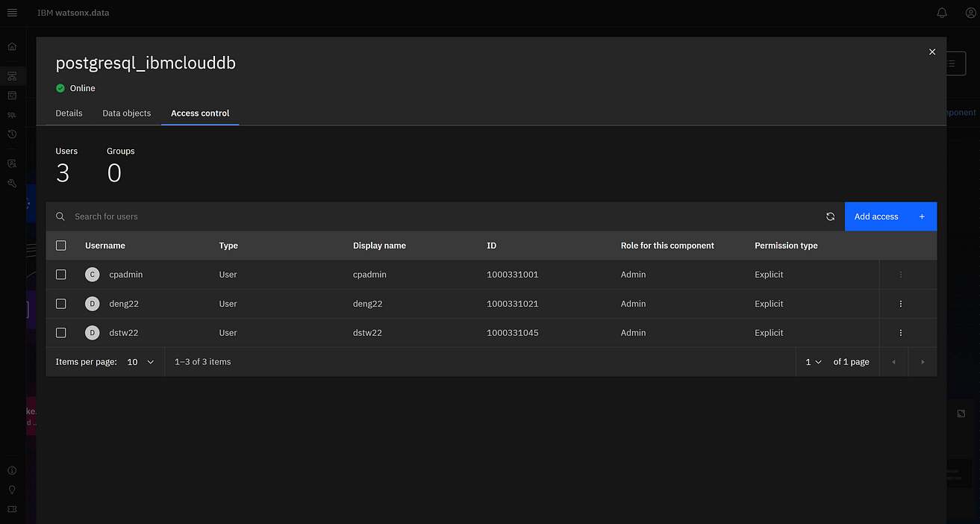The width and height of the screenshot is (980, 524).
Task: Select the dstw22 row checkbox
Action: point(61,333)
